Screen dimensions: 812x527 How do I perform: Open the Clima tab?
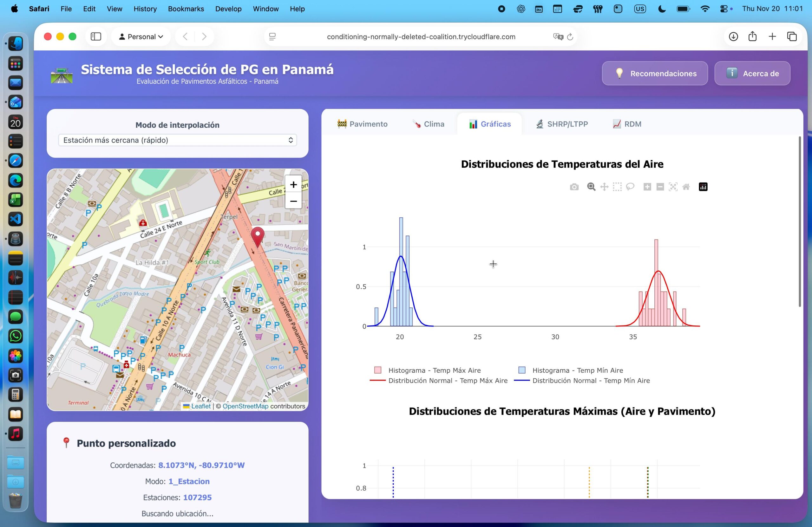[428, 124]
